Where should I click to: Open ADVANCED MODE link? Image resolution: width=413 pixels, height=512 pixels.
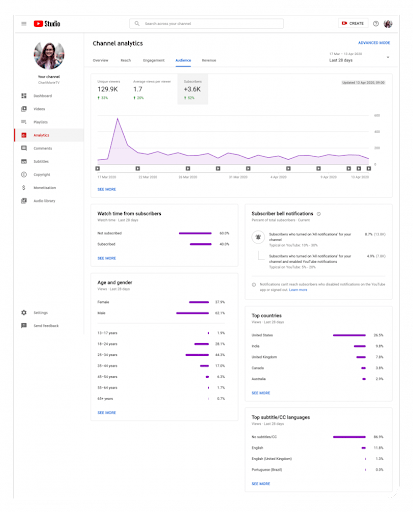pyautogui.click(x=374, y=43)
